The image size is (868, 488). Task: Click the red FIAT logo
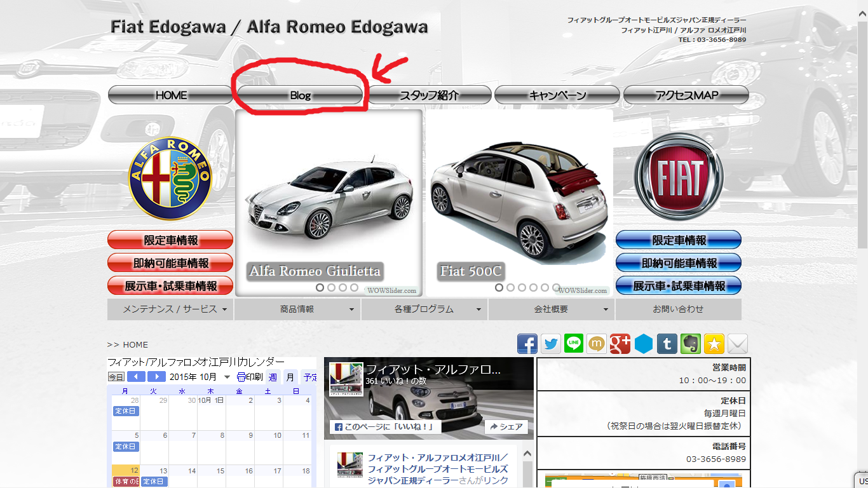pyautogui.click(x=678, y=177)
